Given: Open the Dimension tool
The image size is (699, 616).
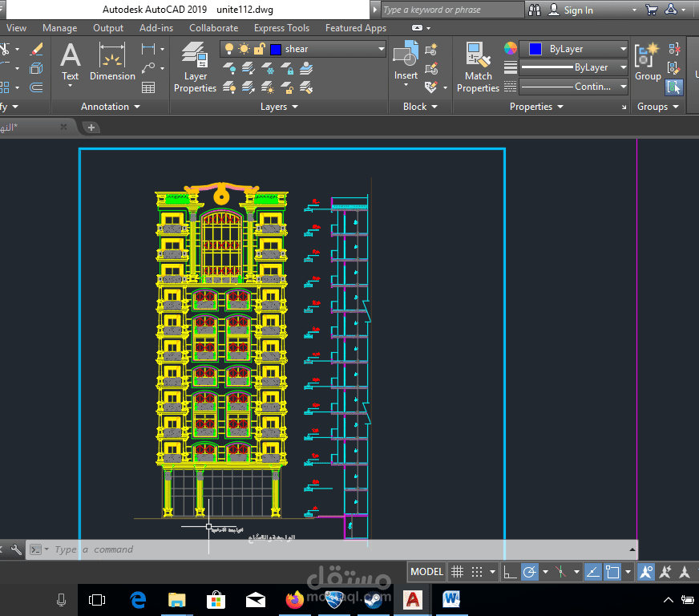Looking at the screenshot, I should tap(112, 62).
